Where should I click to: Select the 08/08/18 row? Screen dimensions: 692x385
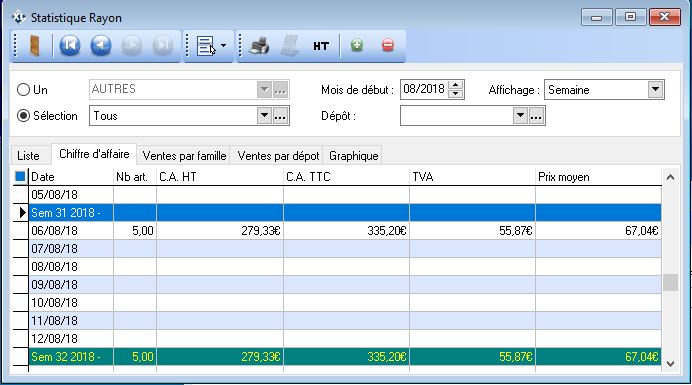tap(345, 267)
